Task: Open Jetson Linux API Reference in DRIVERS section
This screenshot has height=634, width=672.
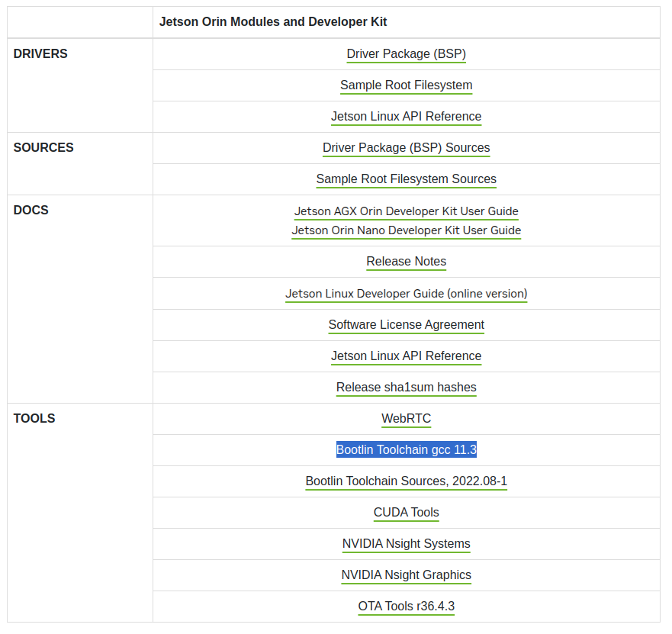Action: coord(406,117)
